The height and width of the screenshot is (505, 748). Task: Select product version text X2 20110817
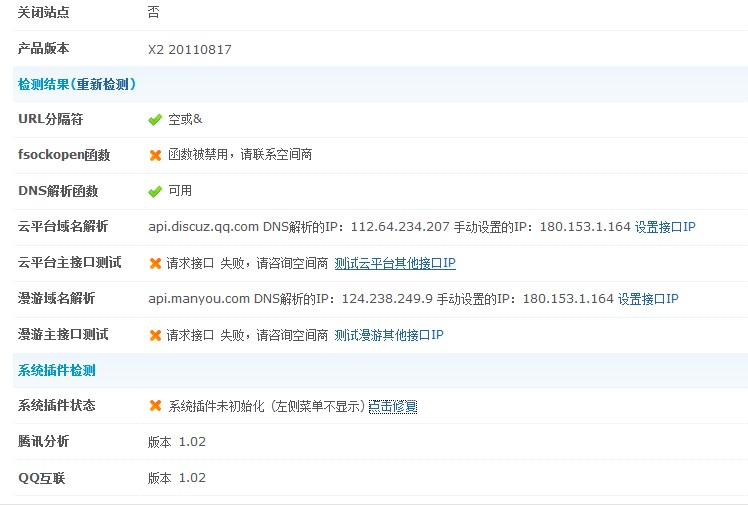click(x=190, y=50)
